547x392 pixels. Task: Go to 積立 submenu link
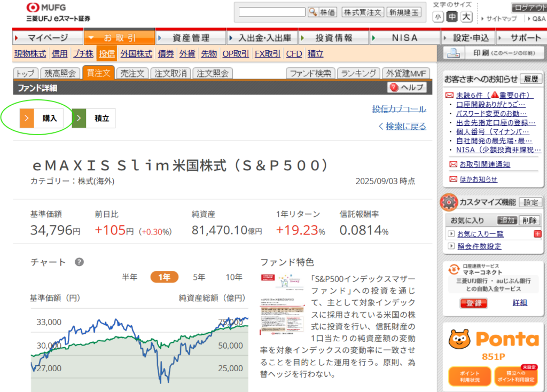click(315, 54)
